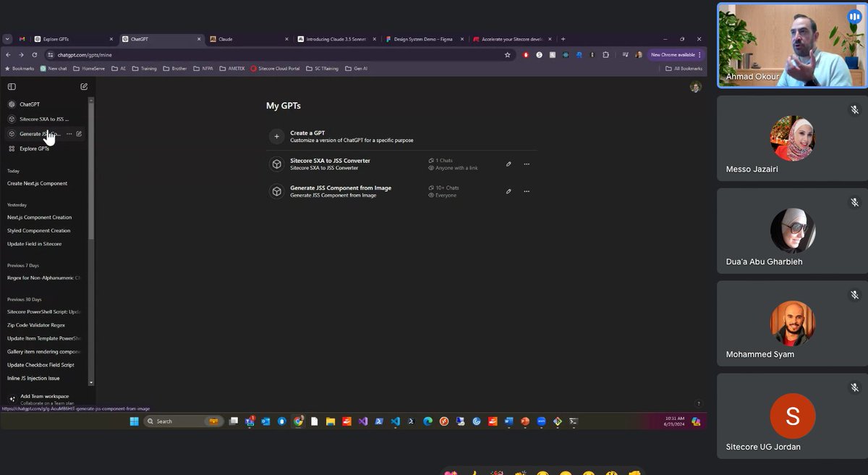Bookmark this page with star icon
The height and width of the screenshot is (475, 868).
coord(507,54)
